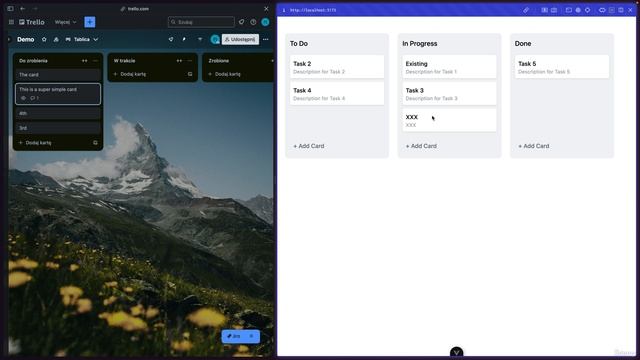Click Add Card in Done column

(534, 146)
